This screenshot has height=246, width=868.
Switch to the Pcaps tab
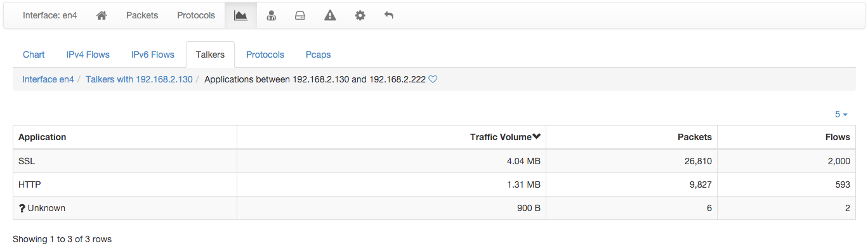[318, 55]
